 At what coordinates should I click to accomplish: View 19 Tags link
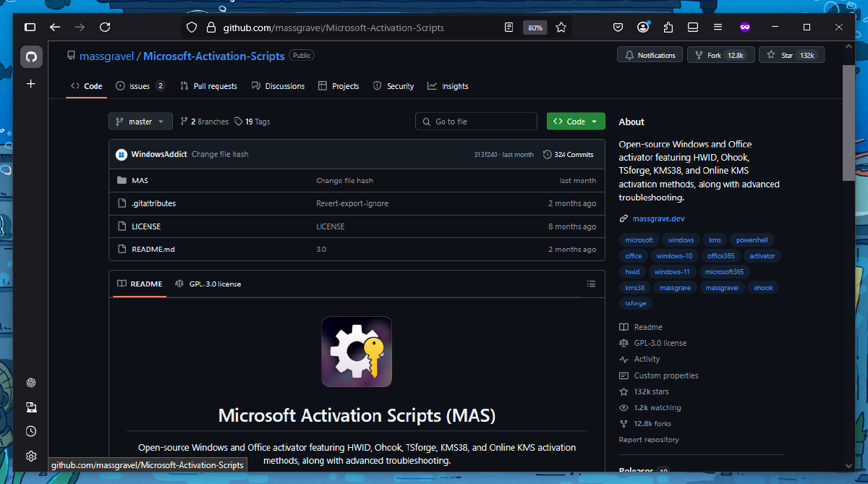pyautogui.click(x=252, y=122)
